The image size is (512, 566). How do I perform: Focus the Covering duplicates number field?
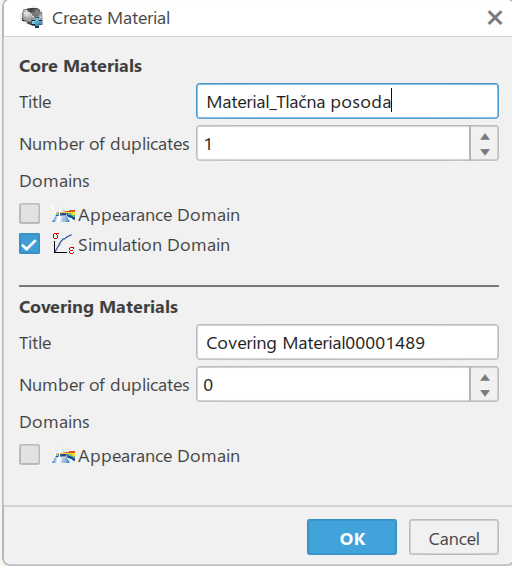[x=333, y=384]
